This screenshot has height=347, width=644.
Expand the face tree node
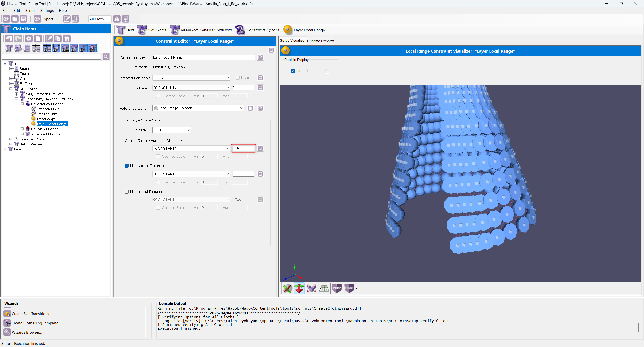tap(5, 149)
